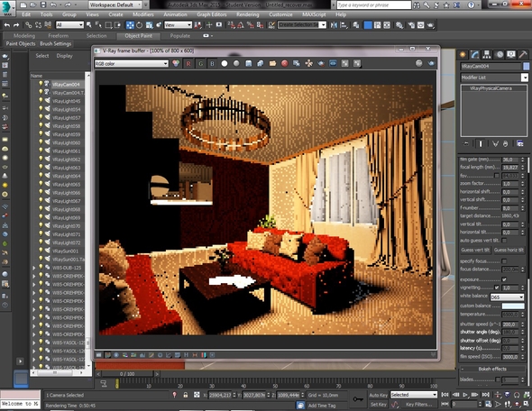The width and height of the screenshot is (532, 411).
Task: Toggle the vignetting checkbox
Action: (x=497, y=288)
